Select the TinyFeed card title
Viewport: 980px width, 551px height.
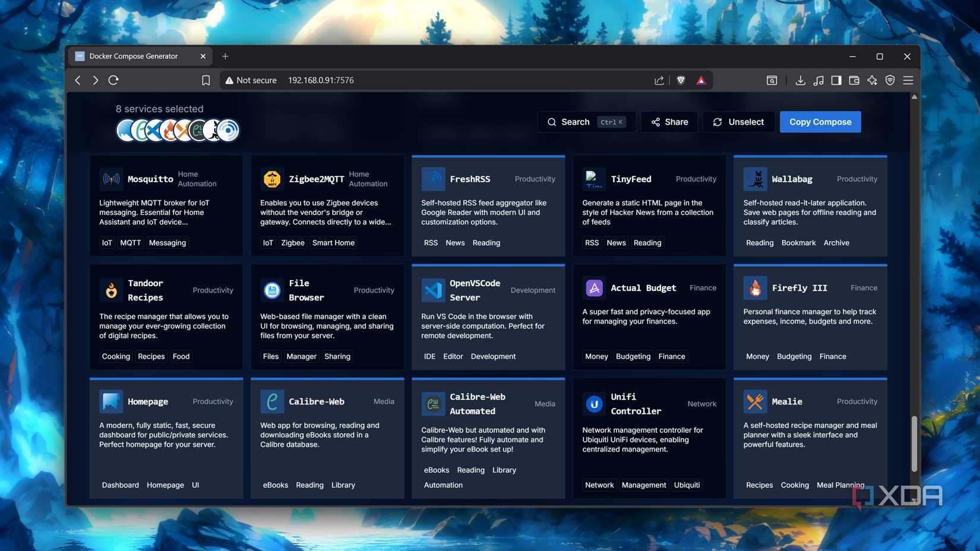631,179
